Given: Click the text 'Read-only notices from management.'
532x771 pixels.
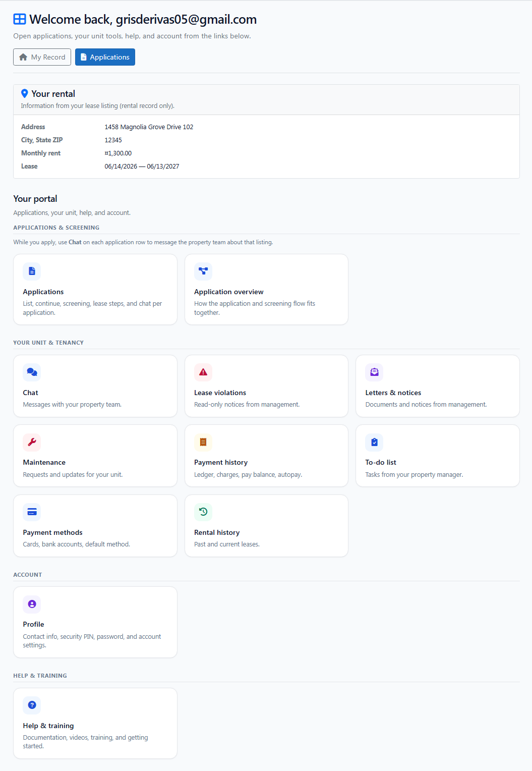Looking at the screenshot, I should point(247,405).
